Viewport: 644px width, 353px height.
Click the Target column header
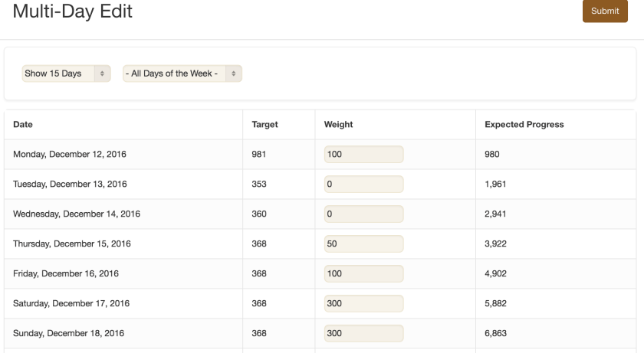point(264,125)
